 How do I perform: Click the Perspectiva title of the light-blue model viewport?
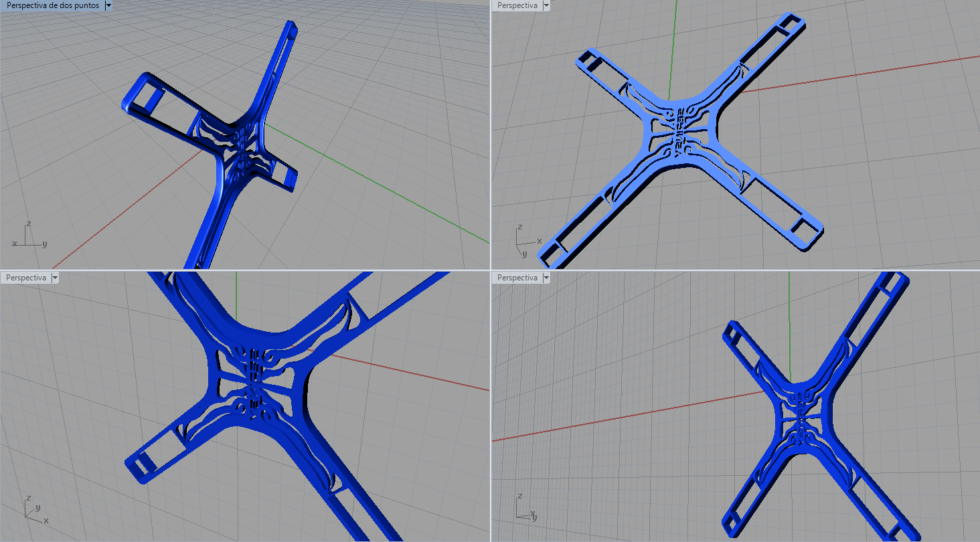(517, 5)
